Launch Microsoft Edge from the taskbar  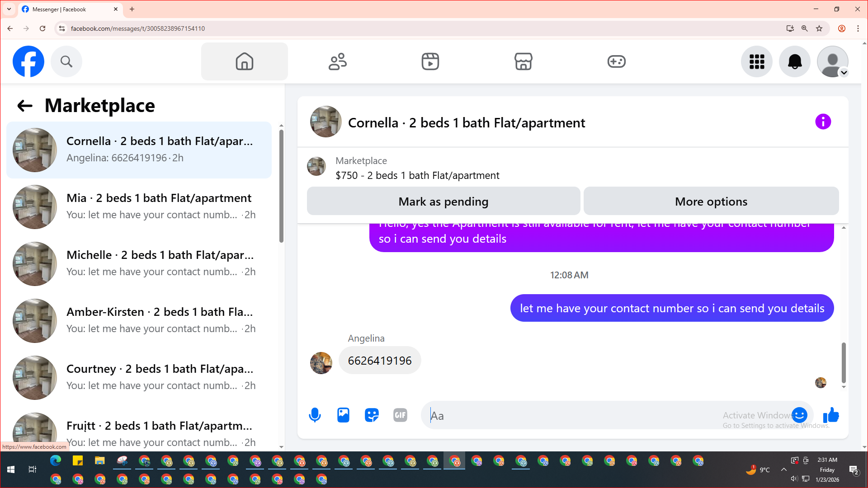pyautogui.click(x=56, y=461)
